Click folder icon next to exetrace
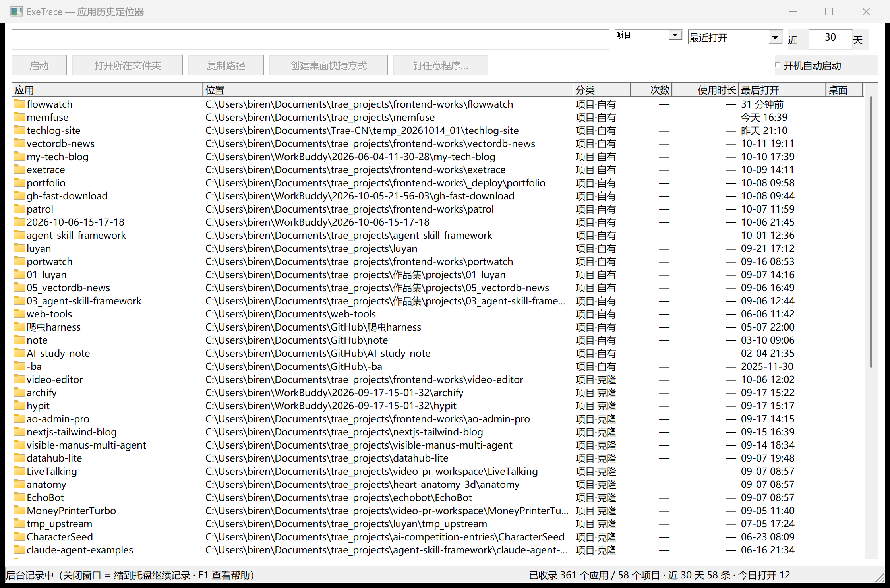 (x=19, y=170)
